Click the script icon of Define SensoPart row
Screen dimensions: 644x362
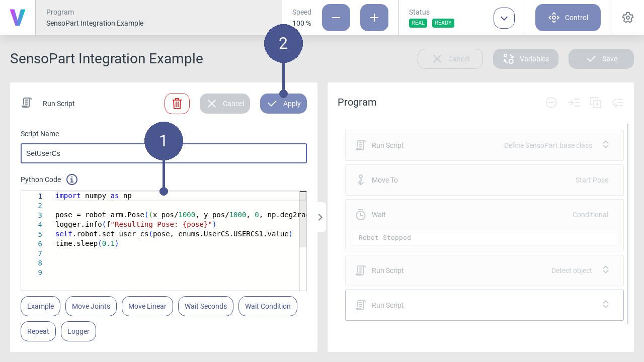[360, 145]
